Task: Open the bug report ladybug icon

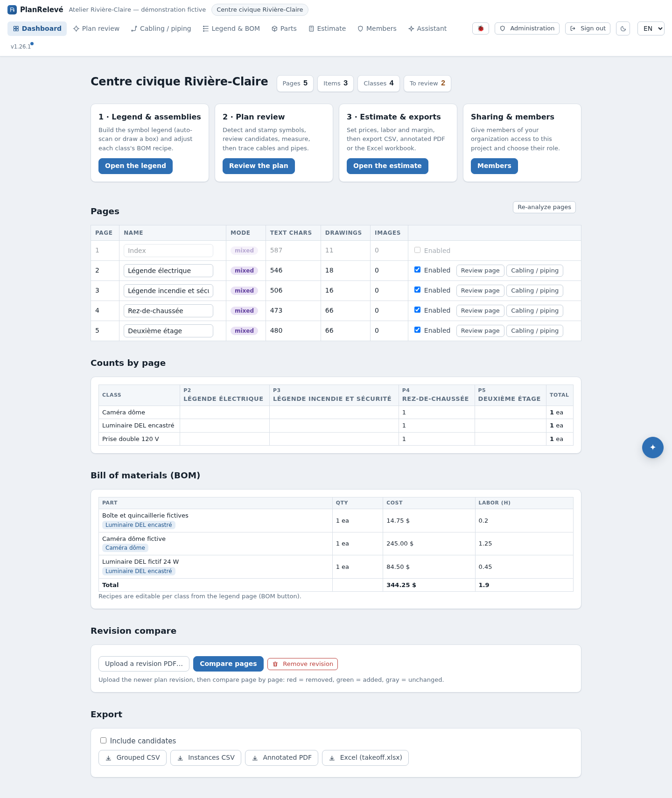Action: click(x=481, y=28)
